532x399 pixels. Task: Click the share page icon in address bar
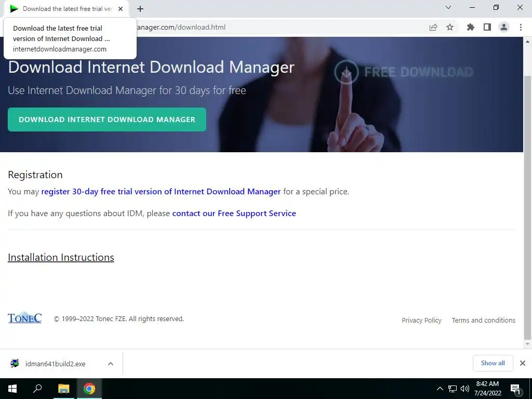pos(433,27)
